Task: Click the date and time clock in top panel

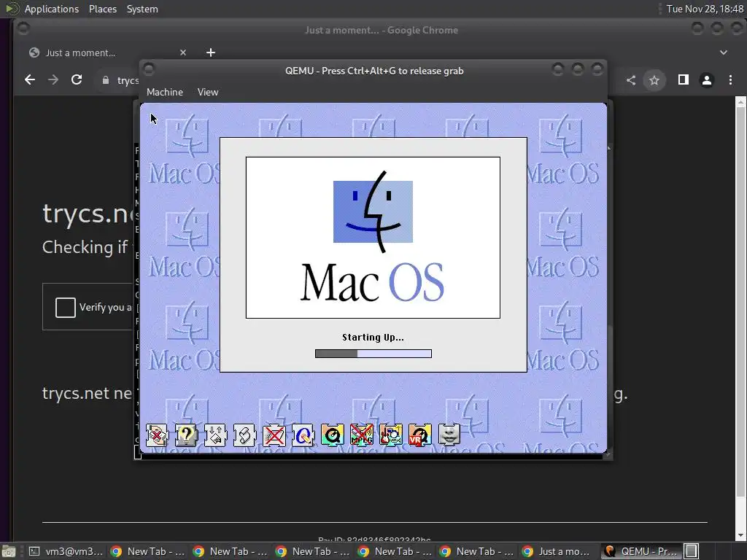Action: click(x=705, y=9)
